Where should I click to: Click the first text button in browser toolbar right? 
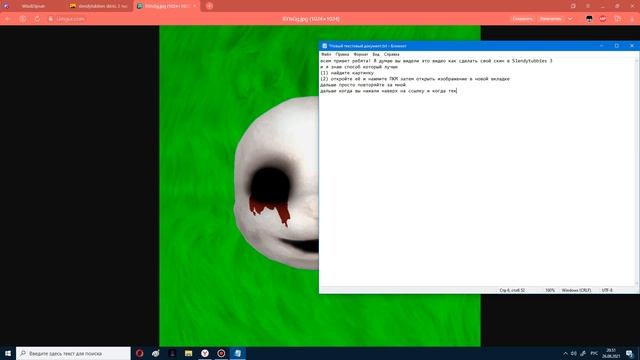[x=522, y=19]
